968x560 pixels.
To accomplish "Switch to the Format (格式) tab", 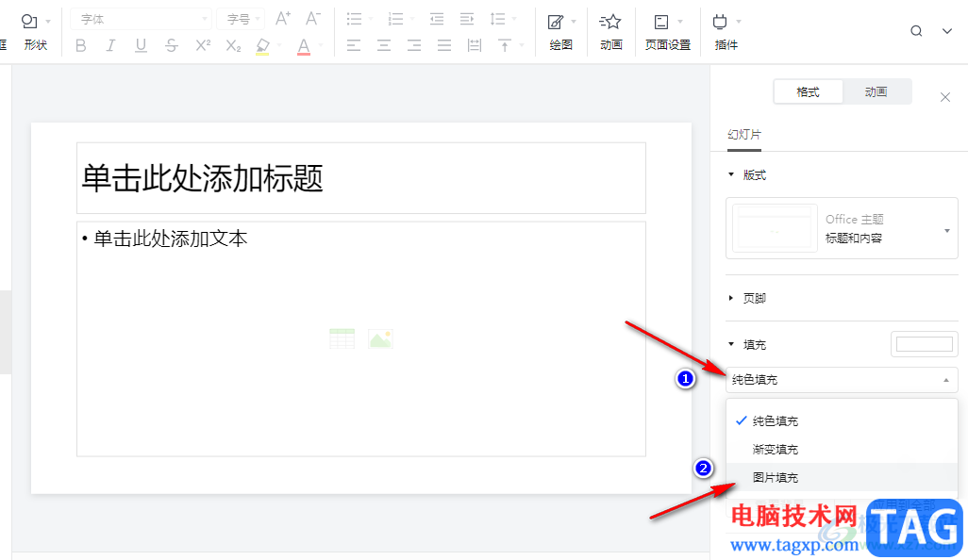I will [x=809, y=91].
